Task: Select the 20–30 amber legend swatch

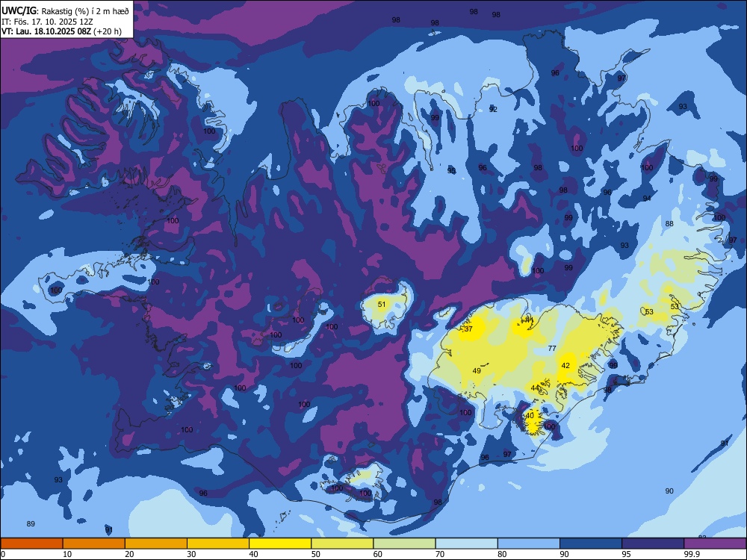Action: pyautogui.click(x=156, y=544)
